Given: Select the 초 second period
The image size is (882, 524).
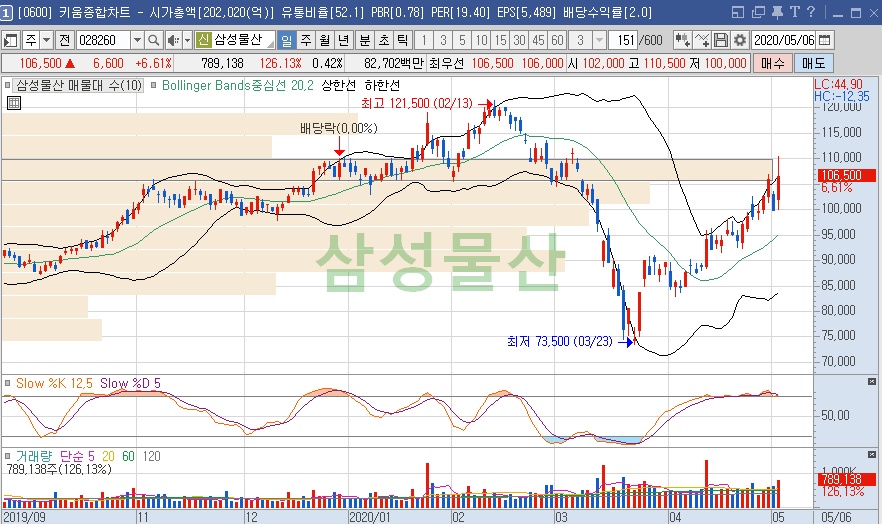Looking at the screenshot, I should [384, 40].
